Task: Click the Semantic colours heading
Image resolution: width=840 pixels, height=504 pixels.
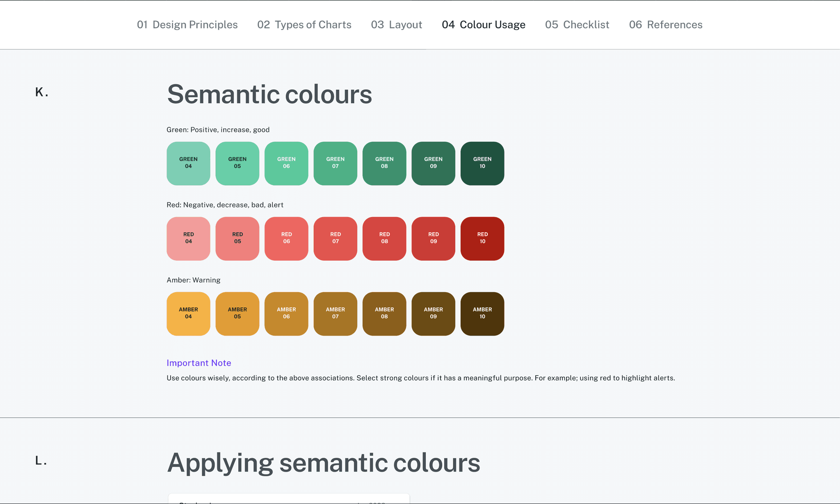Action: coord(269,94)
